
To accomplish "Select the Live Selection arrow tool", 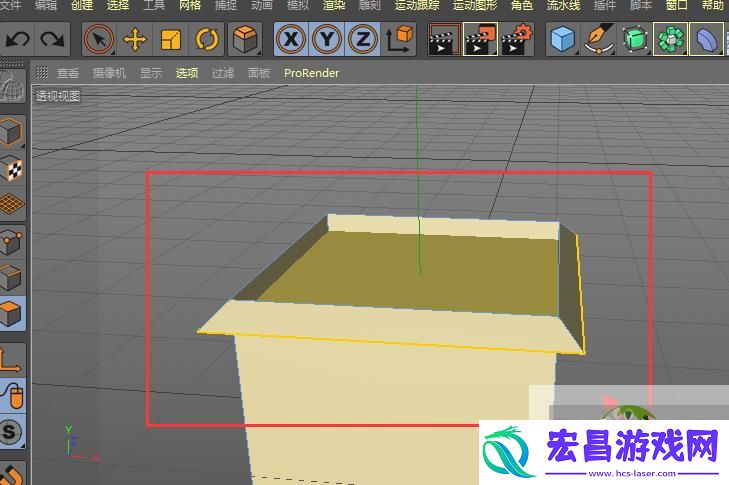I will click(x=99, y=40).
